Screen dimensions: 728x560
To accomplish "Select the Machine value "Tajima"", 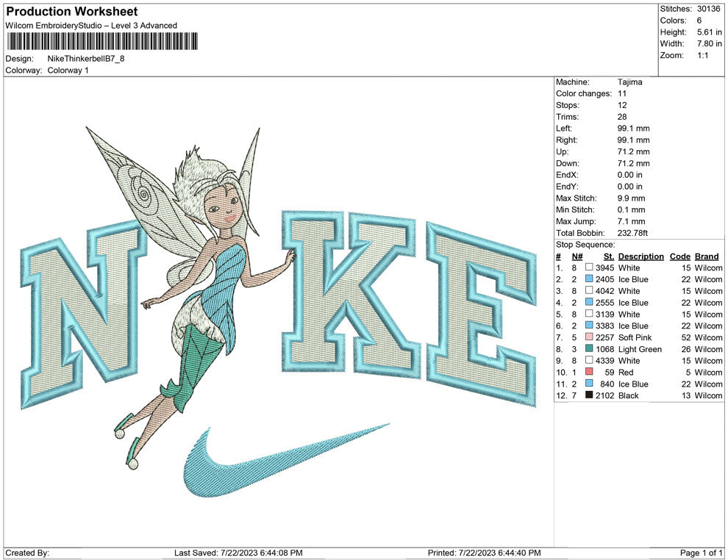I will [629, 82].
